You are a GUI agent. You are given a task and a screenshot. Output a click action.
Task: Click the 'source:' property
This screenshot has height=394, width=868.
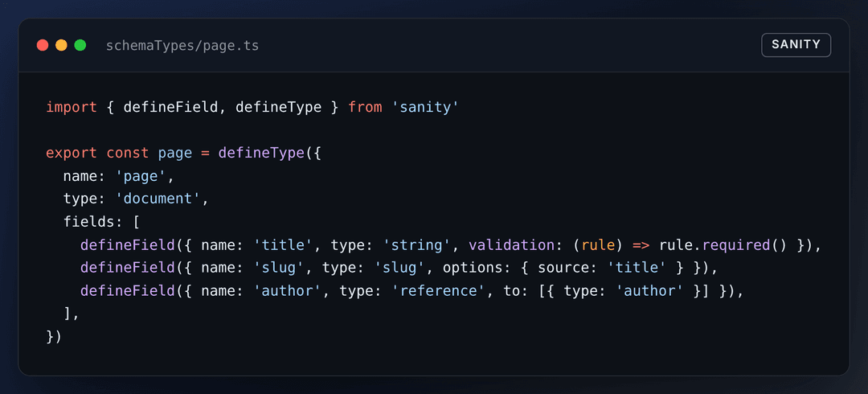568,268
